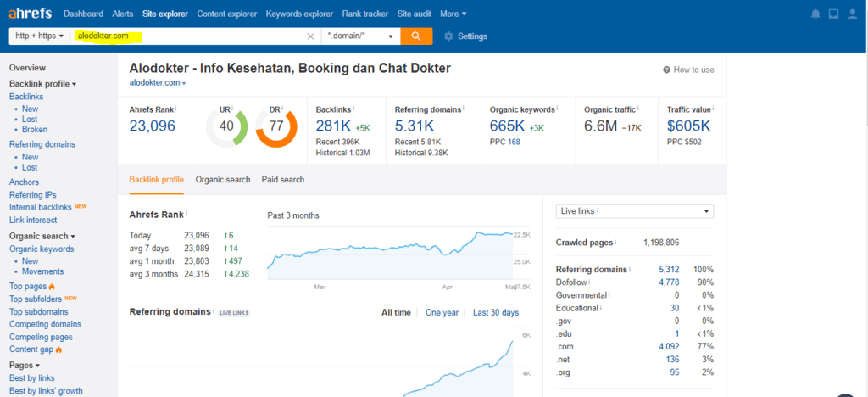Click the info icon next to Crawled pages

tap(615, 243)
